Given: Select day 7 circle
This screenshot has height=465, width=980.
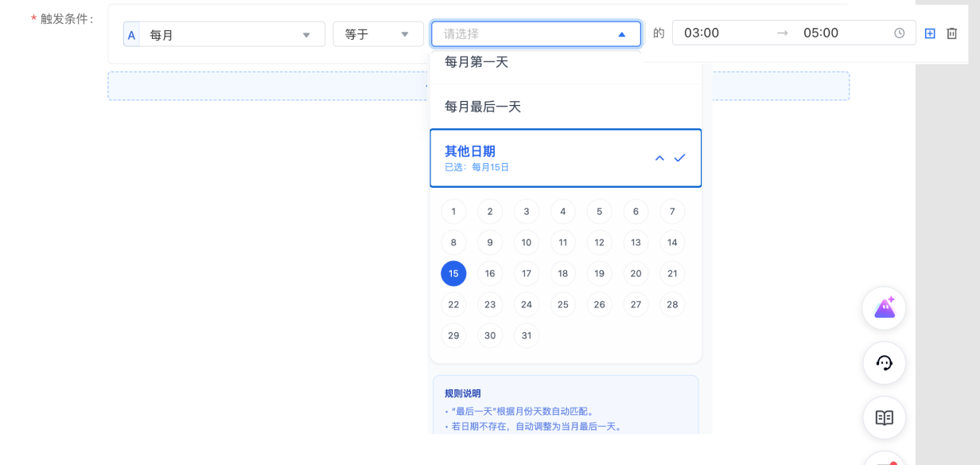Looking at the screenshot, I should 672,212.
